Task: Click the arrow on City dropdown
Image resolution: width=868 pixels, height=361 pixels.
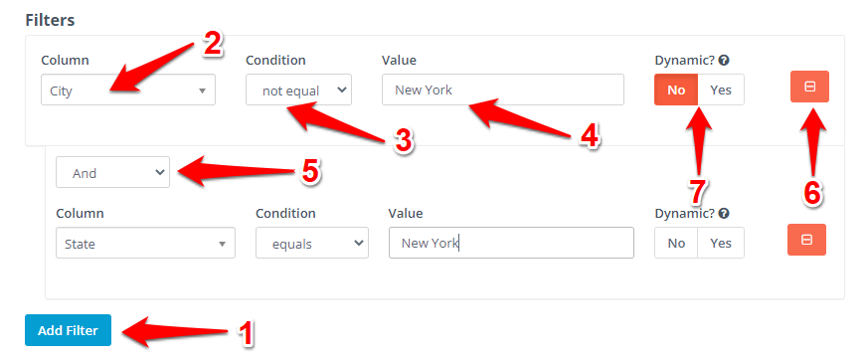Action: coord(202,90)
